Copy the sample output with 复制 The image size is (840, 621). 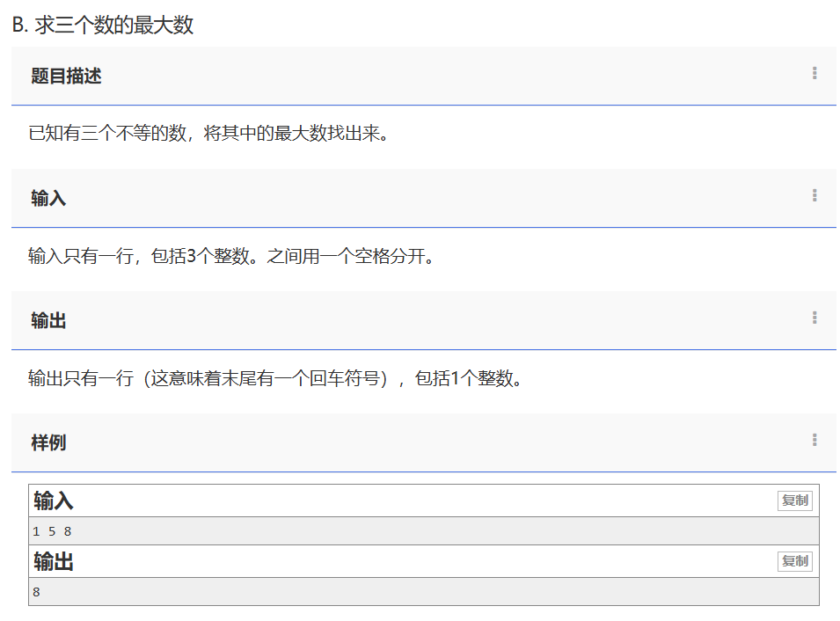[794, 561]
